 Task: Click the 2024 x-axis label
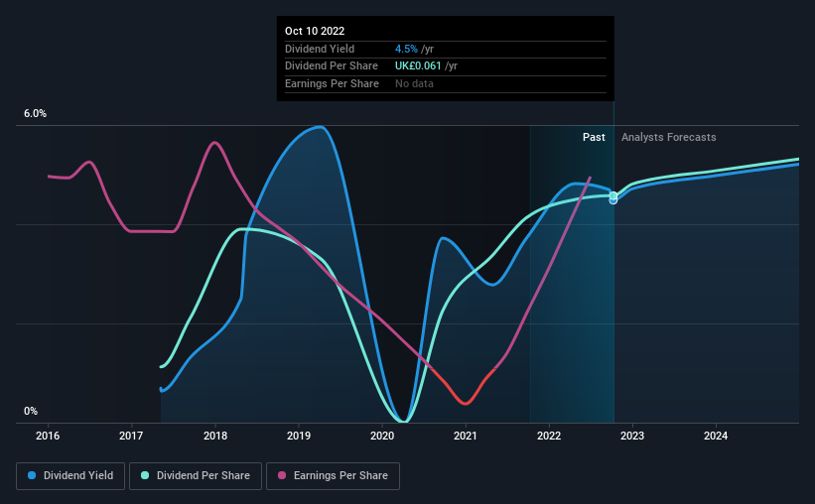pos(716,436)
